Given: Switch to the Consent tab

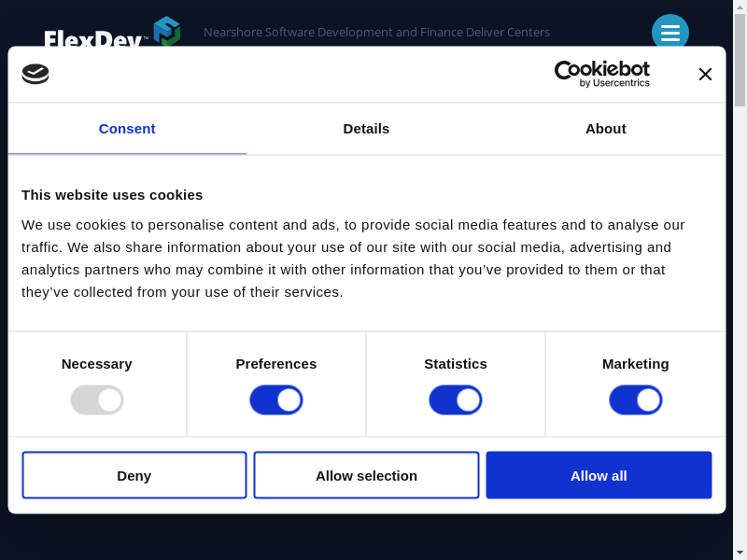Looking at the screenshot, I should (x=127, y=129).
